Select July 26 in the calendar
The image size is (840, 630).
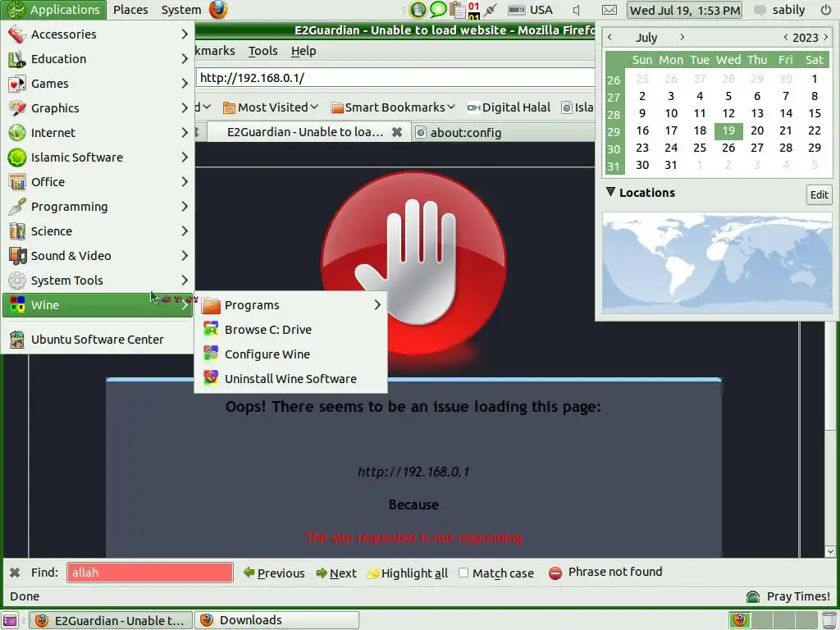coord(728,148)
